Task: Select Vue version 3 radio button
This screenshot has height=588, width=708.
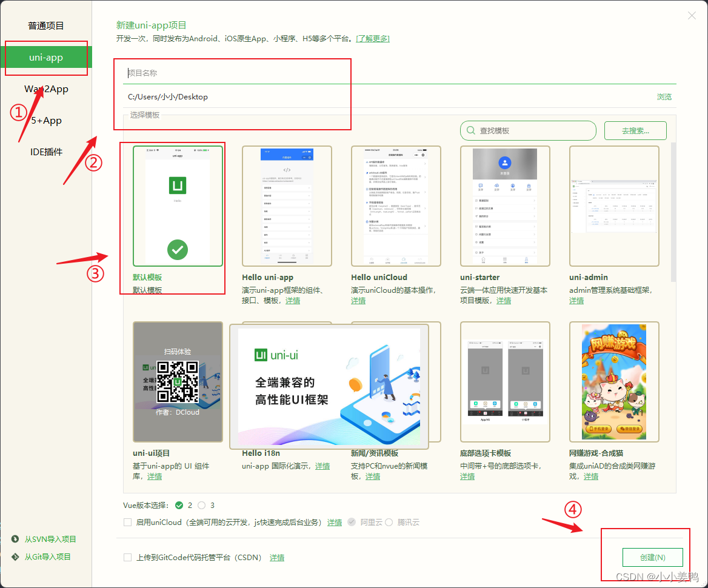Action: coord(203,505)
